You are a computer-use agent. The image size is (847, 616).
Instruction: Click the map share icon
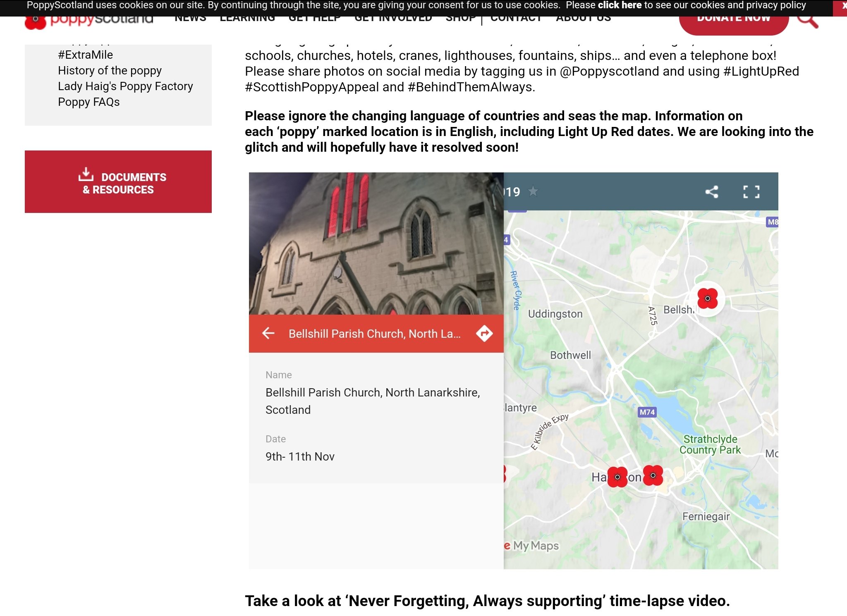point(712,192)
